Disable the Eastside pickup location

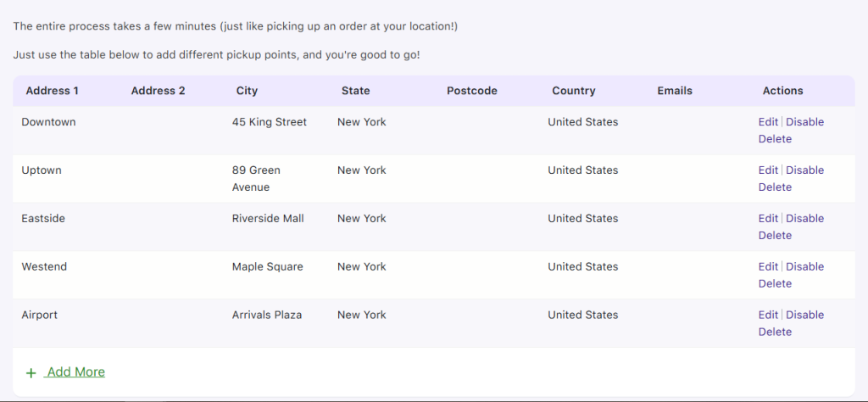coord(804,219)
